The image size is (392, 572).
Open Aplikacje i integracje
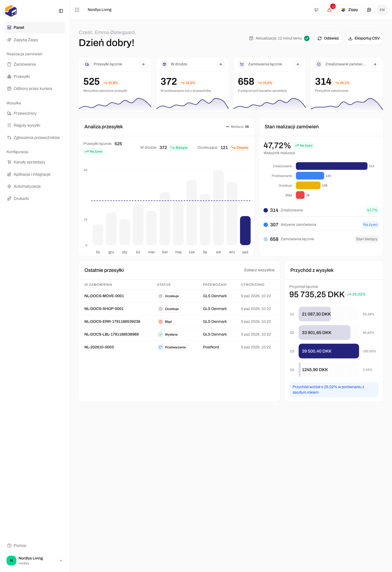(x=35, y=174)
